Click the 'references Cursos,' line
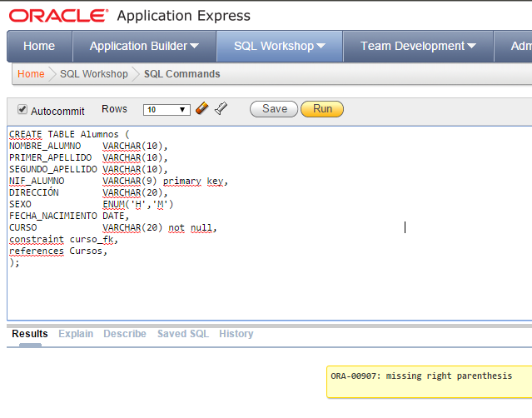This screenshot has width=532, height=418. (58, 251)
